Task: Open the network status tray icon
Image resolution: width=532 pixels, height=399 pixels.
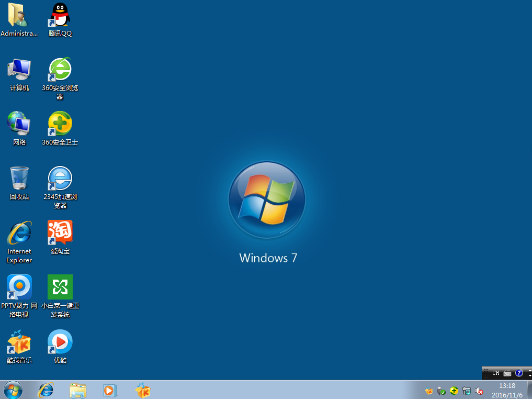Action: [467, 391]
